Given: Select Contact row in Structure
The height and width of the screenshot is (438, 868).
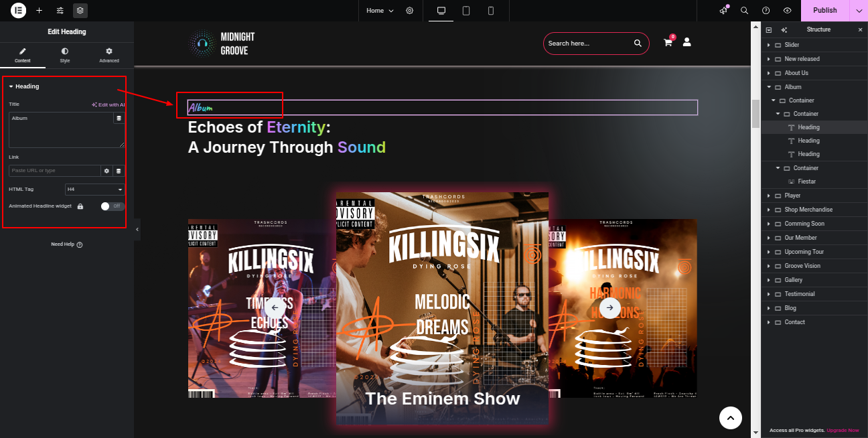Looking at the screenshot, I should [x=814, y=322].
